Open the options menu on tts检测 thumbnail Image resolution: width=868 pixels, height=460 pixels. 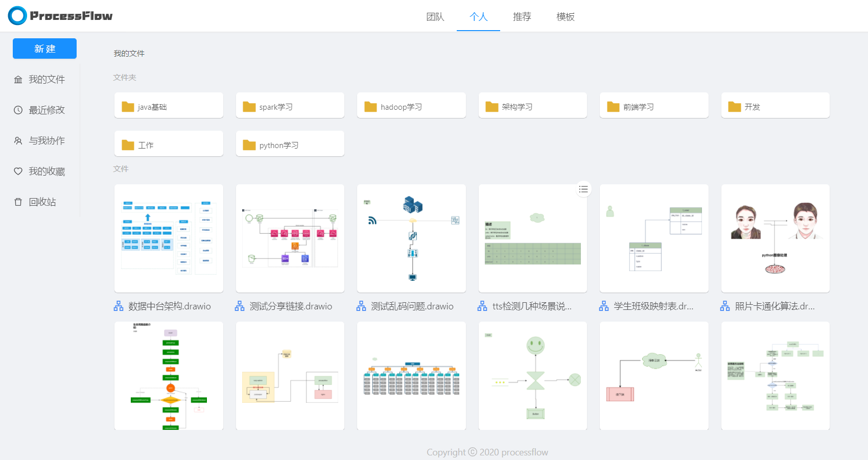[x=583, y=189]
